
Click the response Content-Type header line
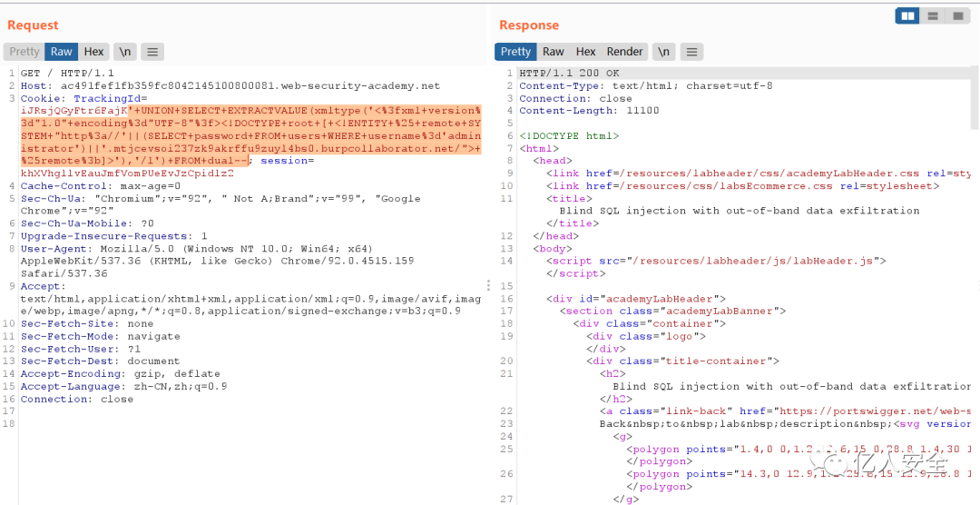click(x=646, y=85)
